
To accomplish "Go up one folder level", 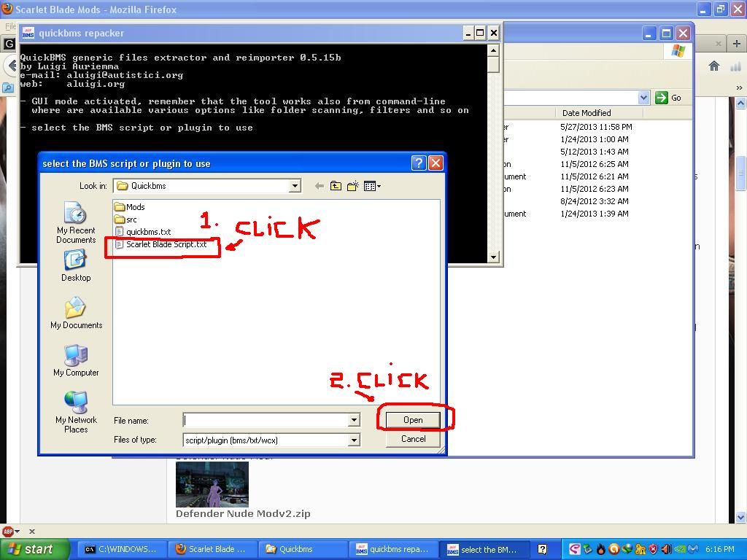I will pos(336,186).
